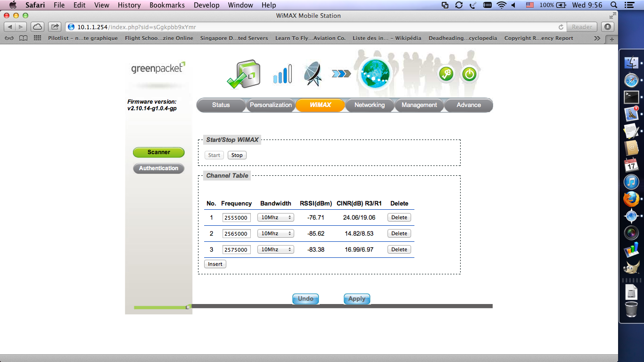Open Trash in the Dock

coord(631,310)
